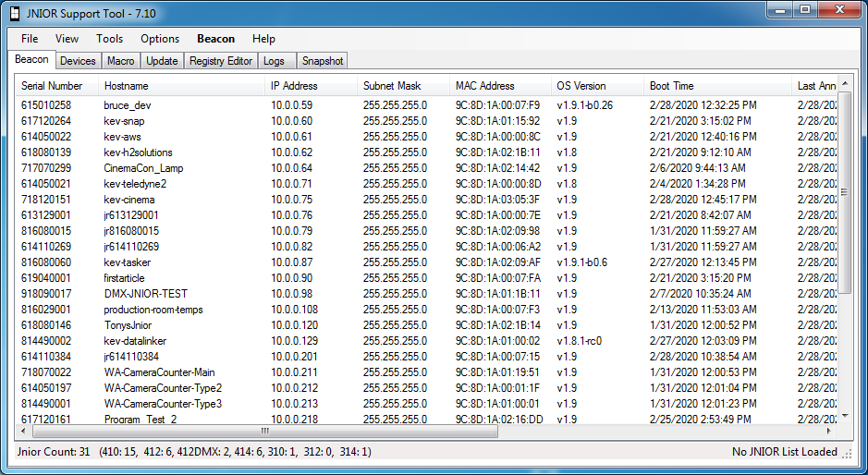
Task: Open the Tools menu
Action: 109,39
